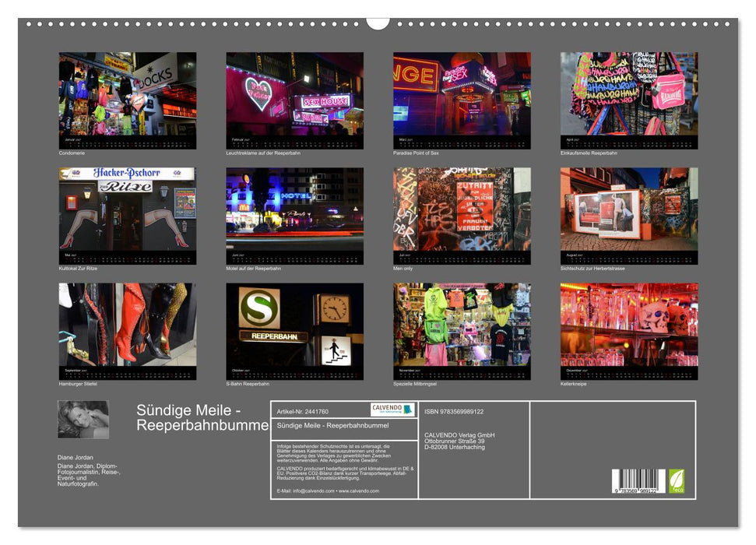Click the caption Sichtschutz zur Herbertstrasse
The image size is (756, 545).
tap(592, 269)
